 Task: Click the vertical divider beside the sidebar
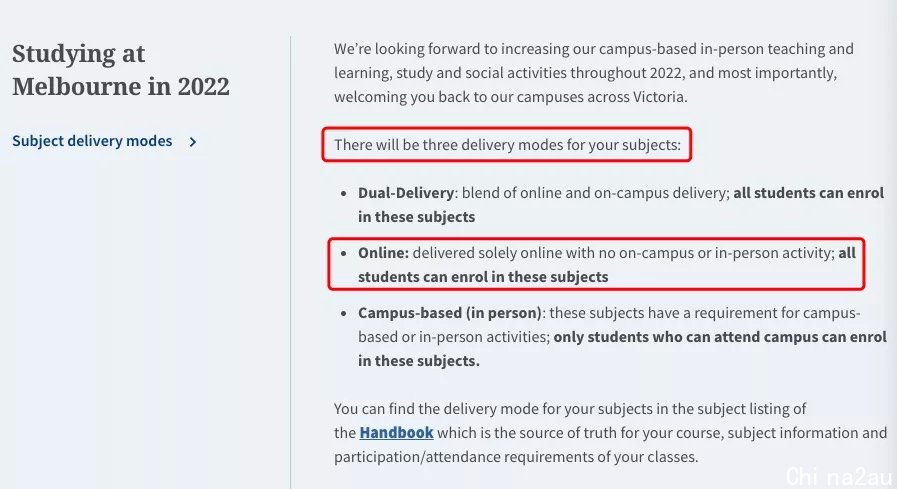(x=291, y=263)
